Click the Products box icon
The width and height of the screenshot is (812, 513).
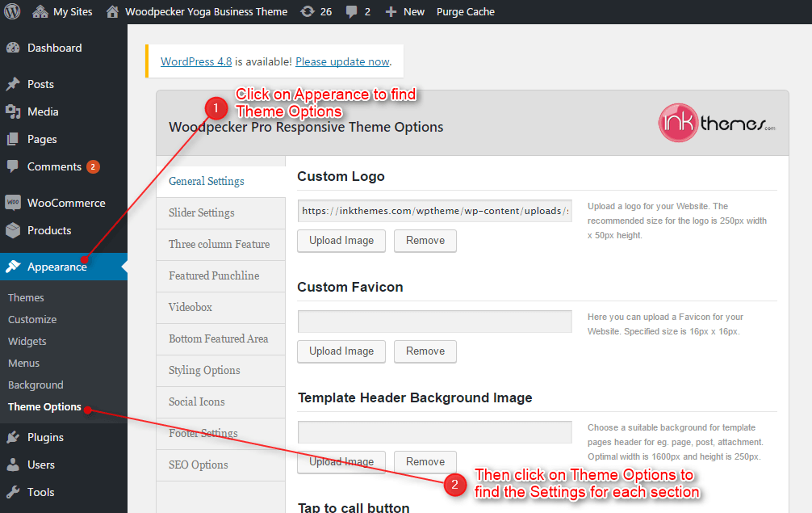tap(13, 230)
